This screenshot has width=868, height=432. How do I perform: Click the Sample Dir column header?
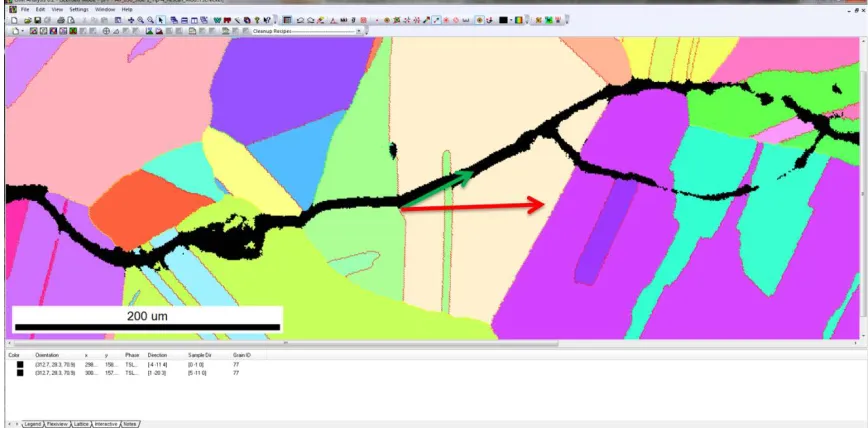click(x=198, y=354)
